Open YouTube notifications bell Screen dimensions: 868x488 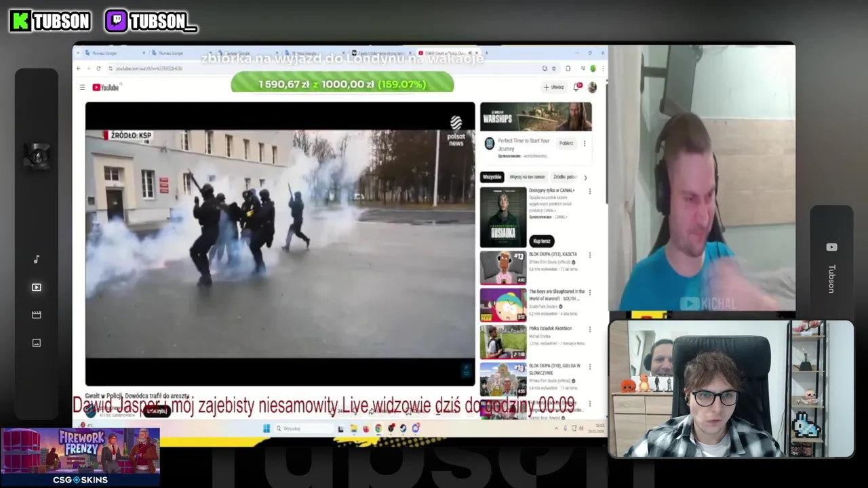pyautogui.click(x=577, y=87)
